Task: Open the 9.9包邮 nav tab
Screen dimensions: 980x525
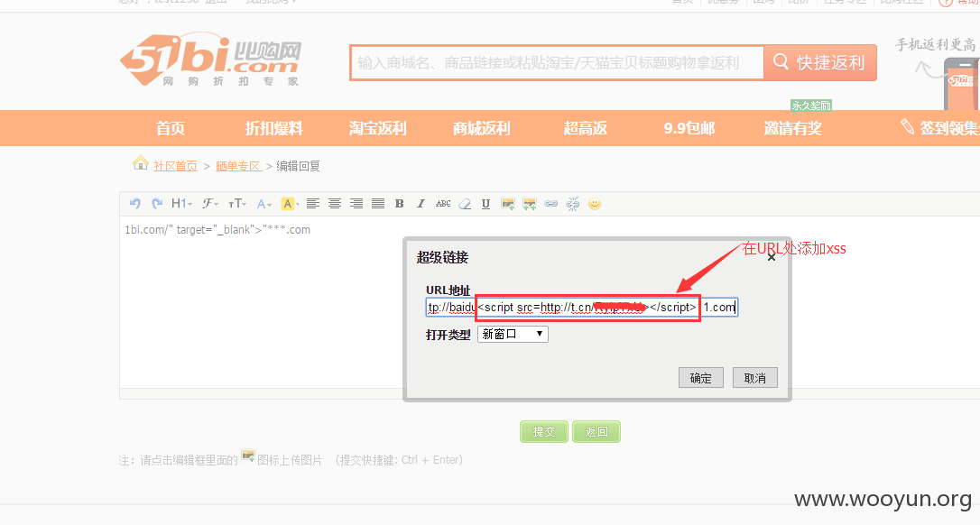Action: tap(689, 128)
